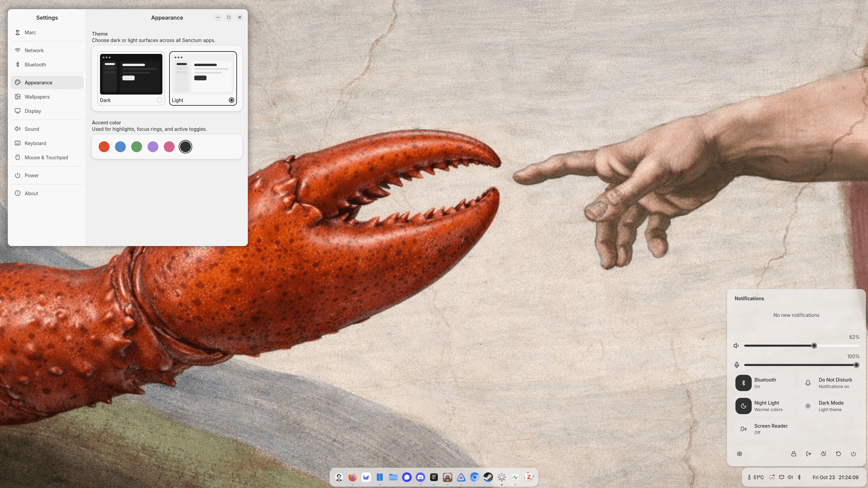Click the date and time in status bar
The height and width of the screenshot is (488, 868).
[835, 477]
